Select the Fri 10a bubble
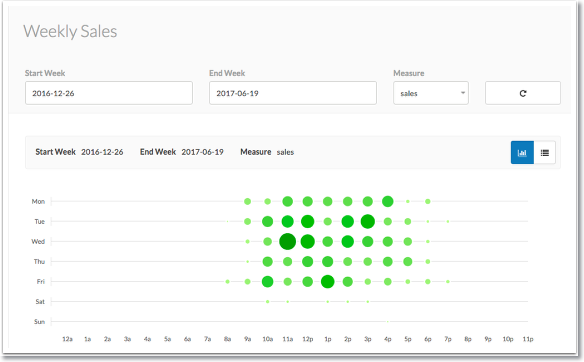Screen dimensions: 584x362 [x=267, y=282]
